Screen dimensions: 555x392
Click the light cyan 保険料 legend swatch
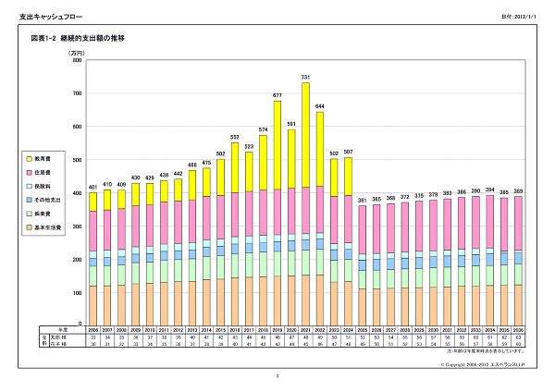30,187
